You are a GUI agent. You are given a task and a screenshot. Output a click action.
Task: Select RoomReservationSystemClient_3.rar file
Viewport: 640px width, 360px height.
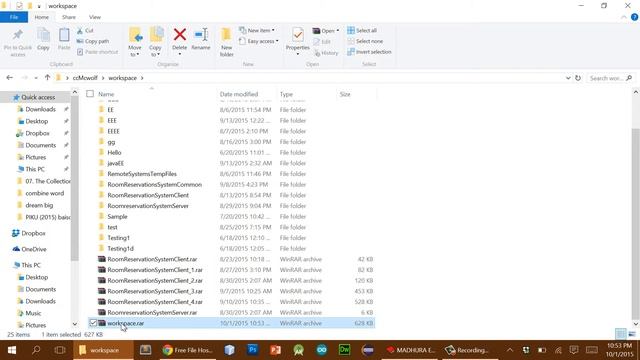pos(155,291)
